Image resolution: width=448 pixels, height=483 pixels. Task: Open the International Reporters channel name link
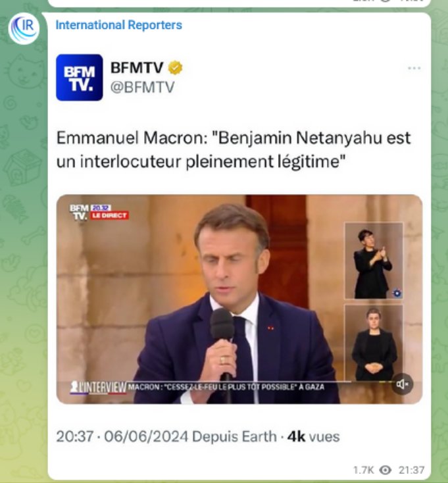click(118, 25)
